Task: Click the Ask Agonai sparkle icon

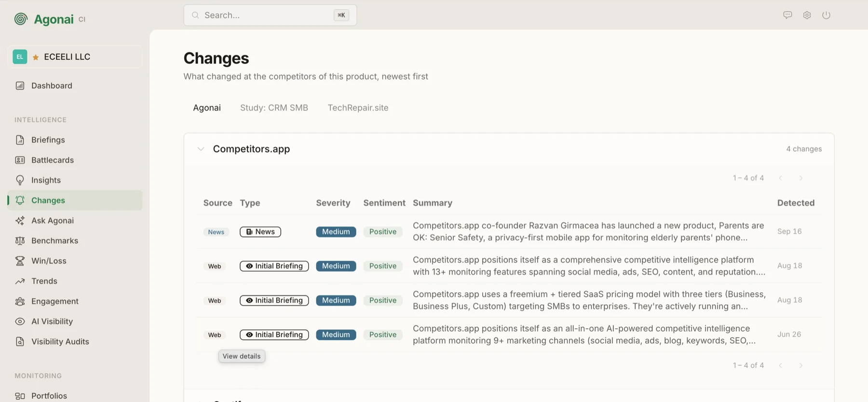Action: 20,220
